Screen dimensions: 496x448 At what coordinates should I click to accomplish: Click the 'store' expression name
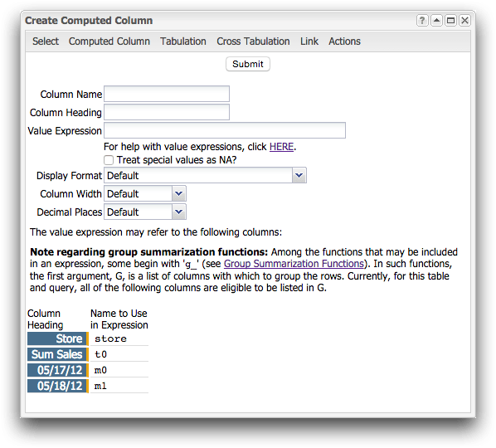[110, 338]
